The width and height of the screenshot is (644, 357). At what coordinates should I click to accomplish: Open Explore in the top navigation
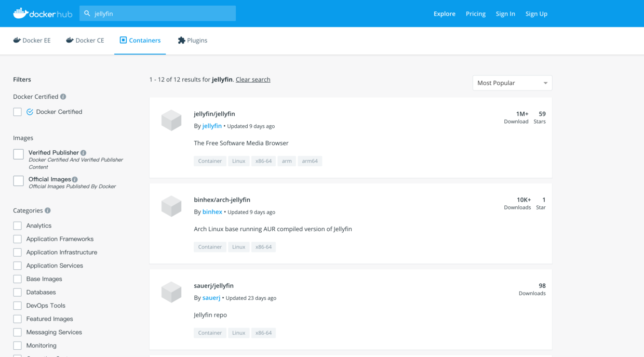click(445, 14)
